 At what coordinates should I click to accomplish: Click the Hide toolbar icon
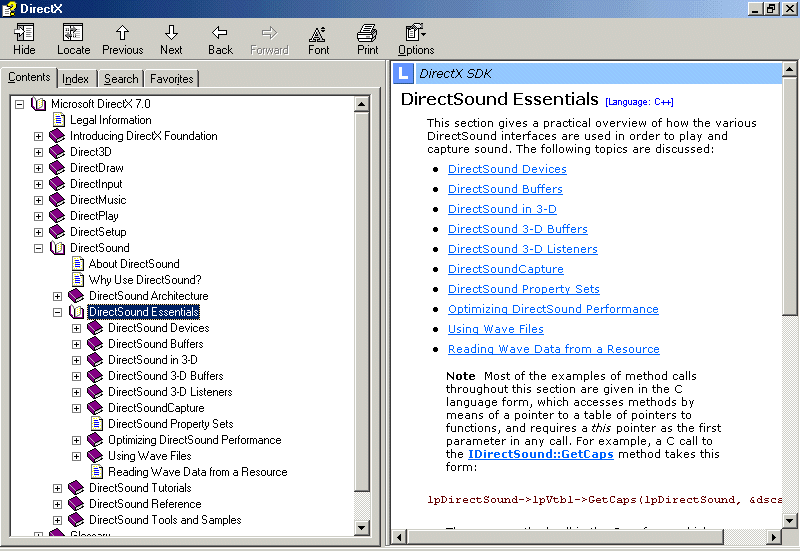click(x=24, y=39)
